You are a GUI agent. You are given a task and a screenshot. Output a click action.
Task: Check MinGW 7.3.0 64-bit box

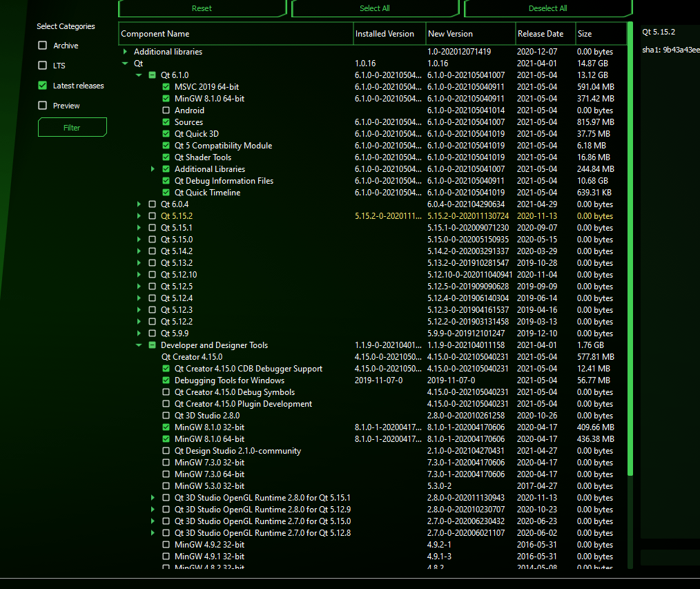tap(166, 474)
